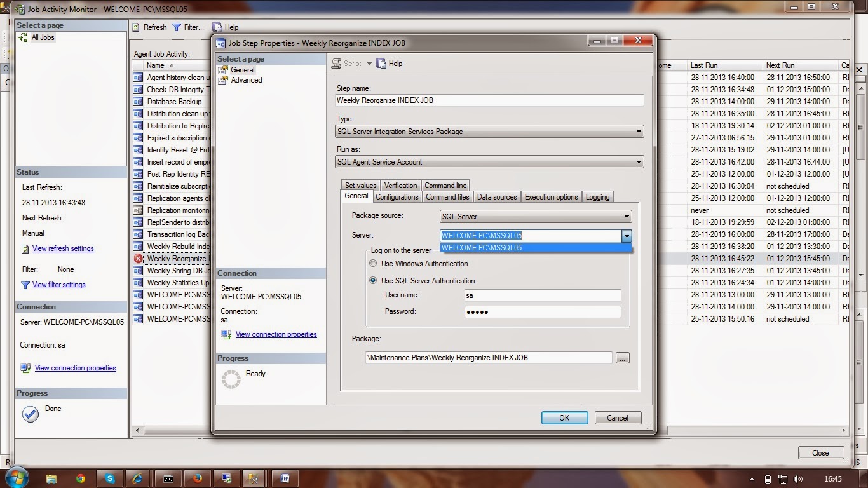Click the failed status icon on Weekly Reorganize job

pyautogui.click(x=139, y=259)
